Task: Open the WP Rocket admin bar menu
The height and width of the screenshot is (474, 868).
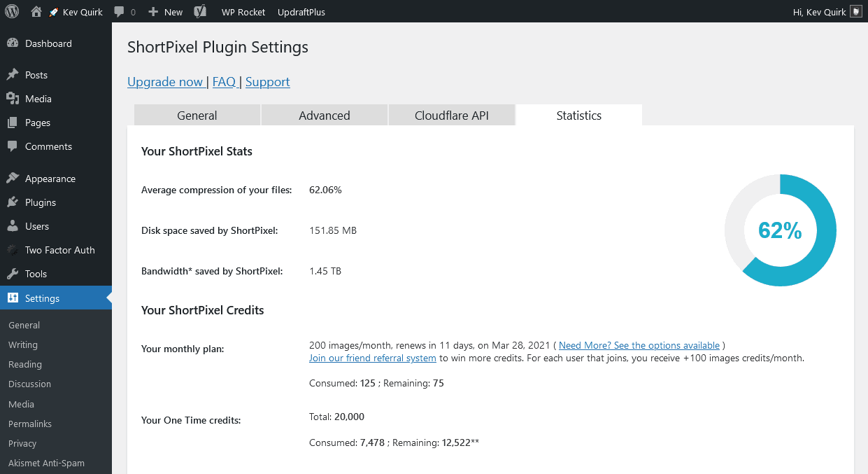Action: [243, 12]
